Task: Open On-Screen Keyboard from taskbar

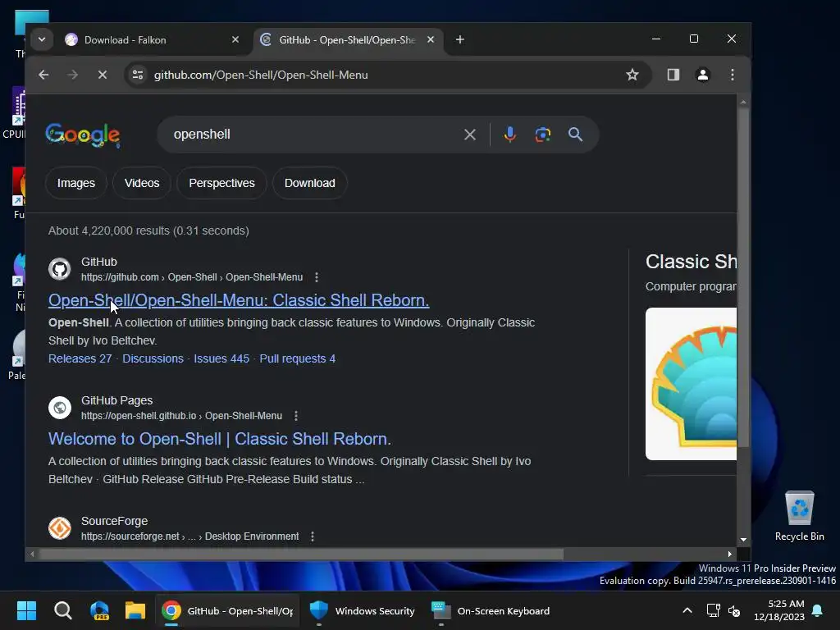Action: 491,610
